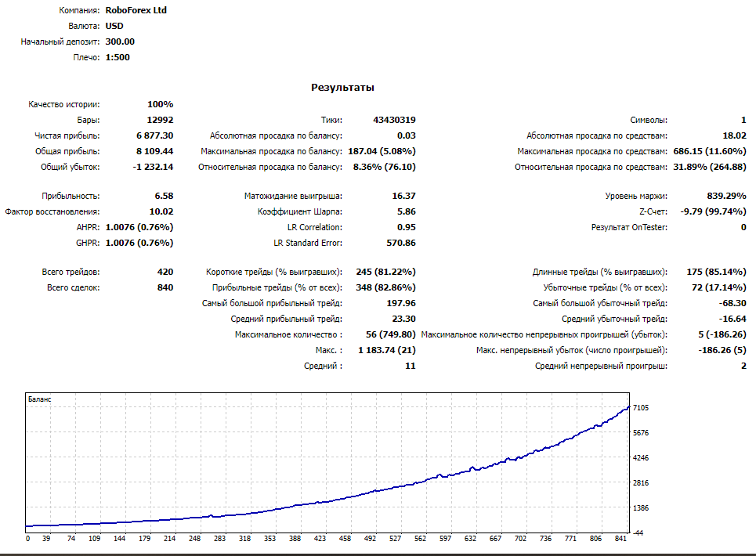
Task: Click the GHPR value 1.0076 (0.76%)
Action: [139, 243]
